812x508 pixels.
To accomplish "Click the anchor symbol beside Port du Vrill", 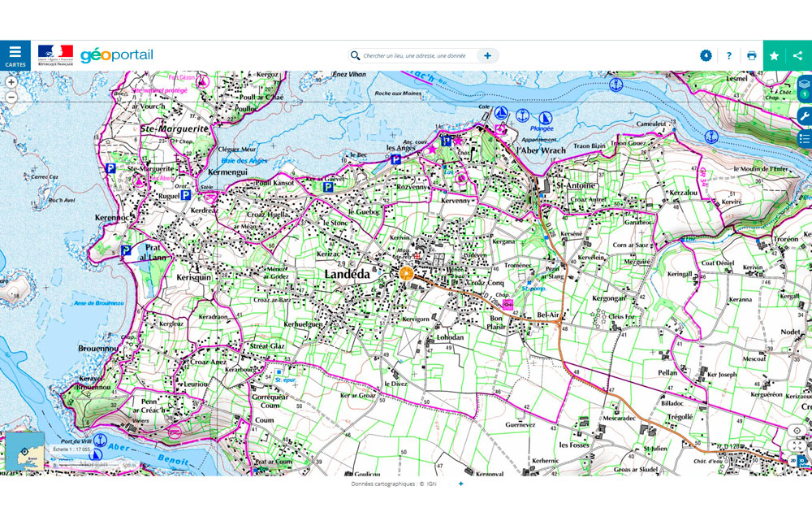I will pyautogui.click(x=99, y=441).
